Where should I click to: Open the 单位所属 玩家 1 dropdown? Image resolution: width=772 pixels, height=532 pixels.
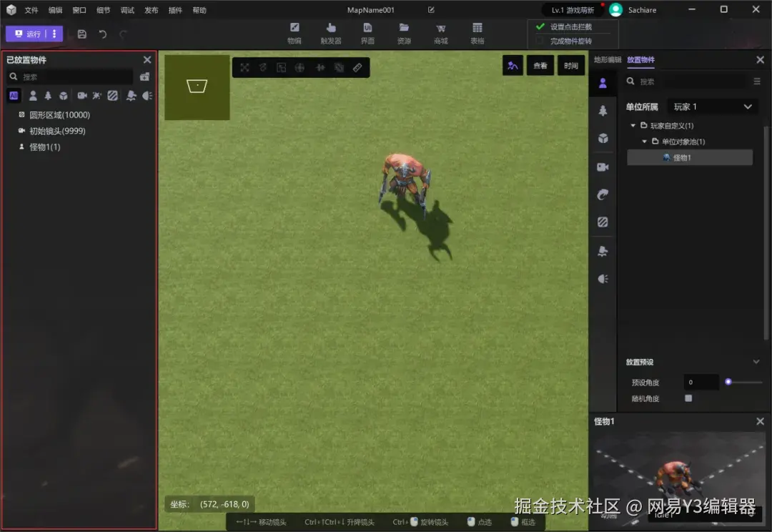click(713, 107)
